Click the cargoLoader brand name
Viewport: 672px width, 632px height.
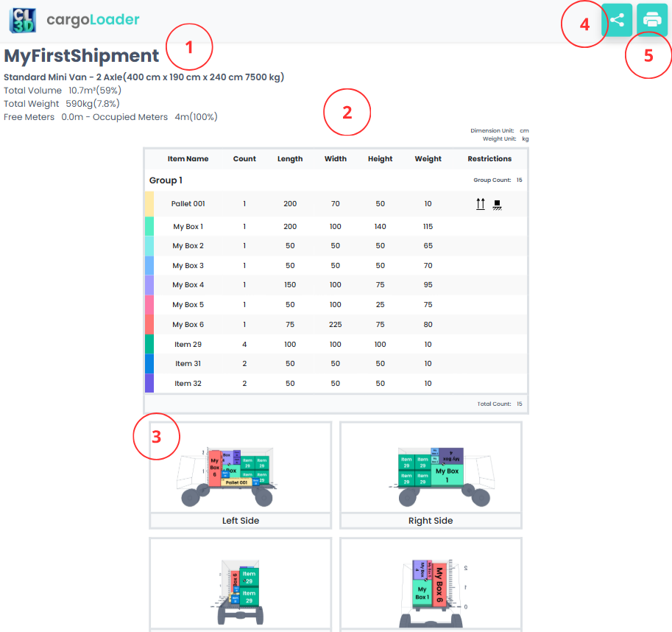coord(93,20)
